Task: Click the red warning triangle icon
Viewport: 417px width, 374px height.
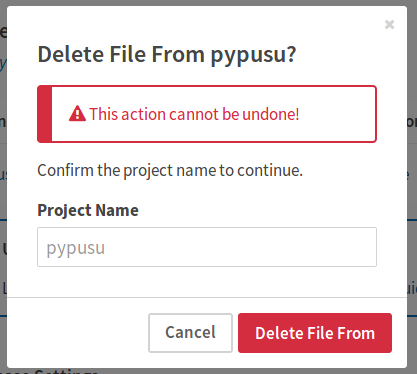Action: click(x=77, y=114)
